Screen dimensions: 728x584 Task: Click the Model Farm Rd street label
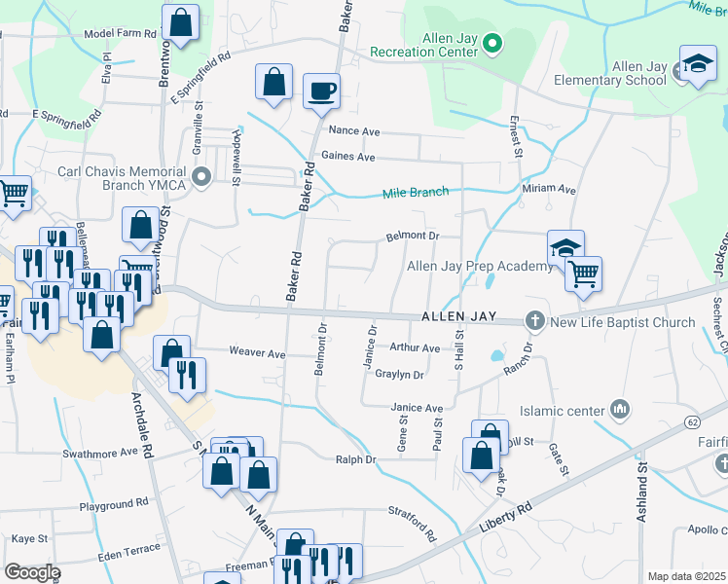tap(121, 34)
